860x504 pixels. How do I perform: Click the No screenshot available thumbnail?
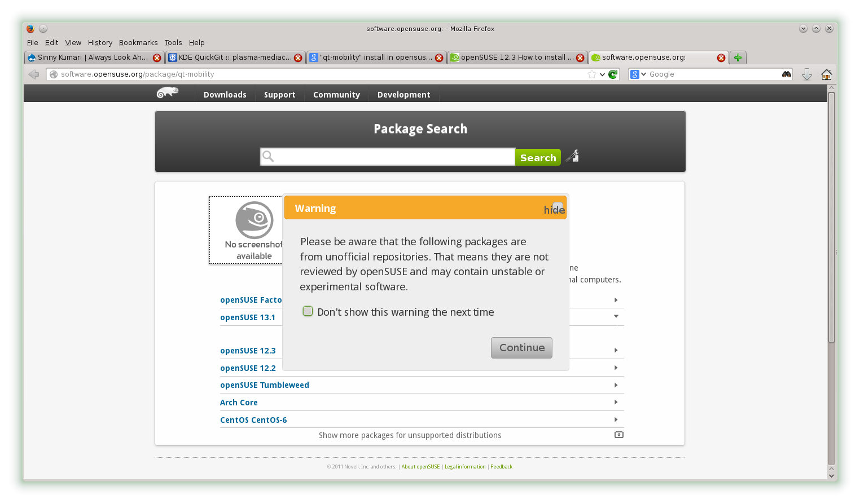246,230
